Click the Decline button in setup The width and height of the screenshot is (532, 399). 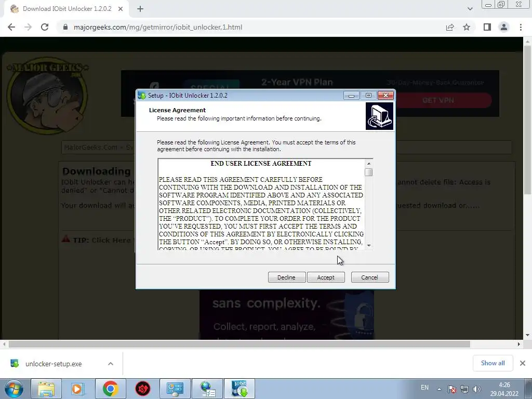(x=287, y=277)
